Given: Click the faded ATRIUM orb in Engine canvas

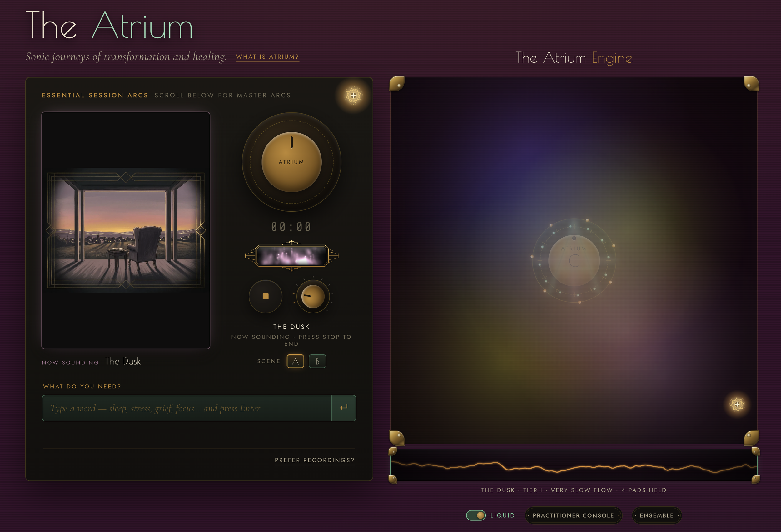Looking at the screenshot, I should point(574,261).
